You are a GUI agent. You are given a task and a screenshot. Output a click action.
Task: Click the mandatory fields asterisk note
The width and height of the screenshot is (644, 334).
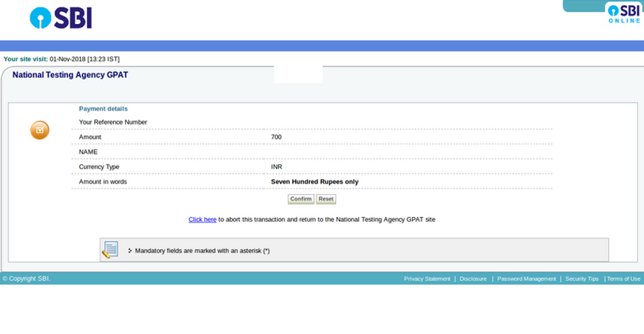(x=202, y=251)
